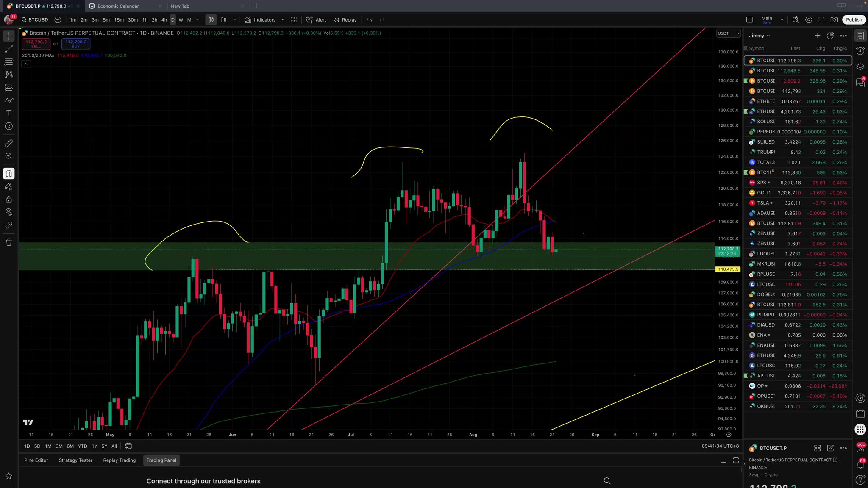This screenshot has height=488, width=868.
Task: Select the TSLA watchlist row
Action: (x=798, y=203)
